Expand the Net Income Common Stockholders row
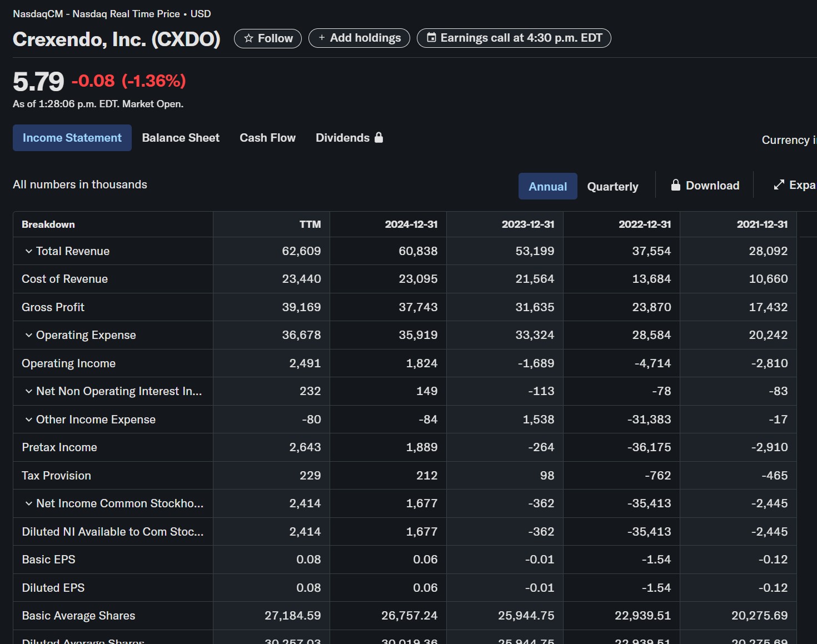Viewport: 817px width, 644px height. click(28, 503)
